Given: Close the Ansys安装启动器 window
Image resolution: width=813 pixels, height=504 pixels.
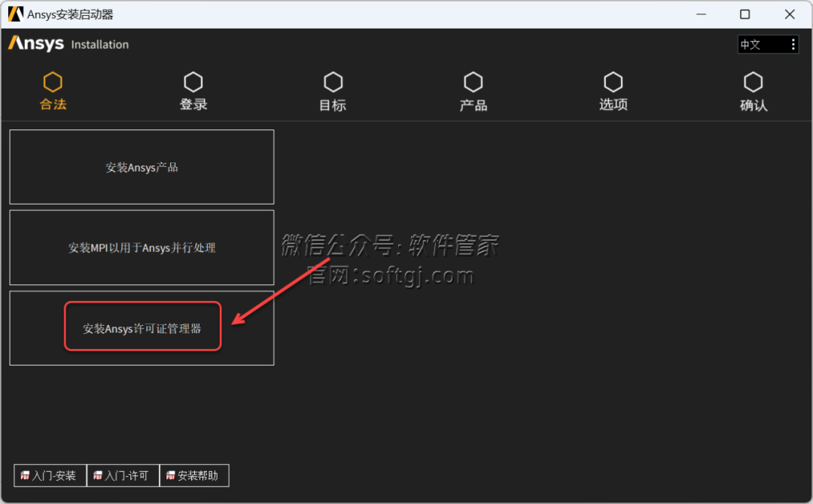Looking at the screenshot, I should pyautogui.click(x=790, y=14).
